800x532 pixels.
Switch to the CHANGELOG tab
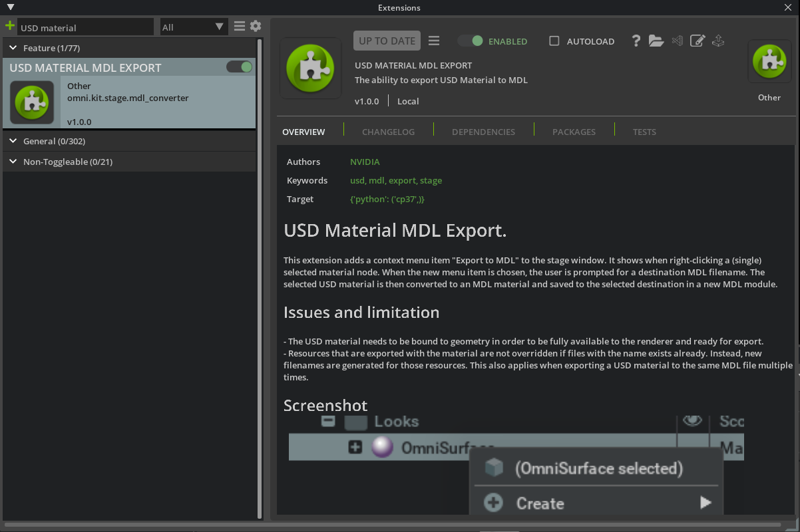388,132
